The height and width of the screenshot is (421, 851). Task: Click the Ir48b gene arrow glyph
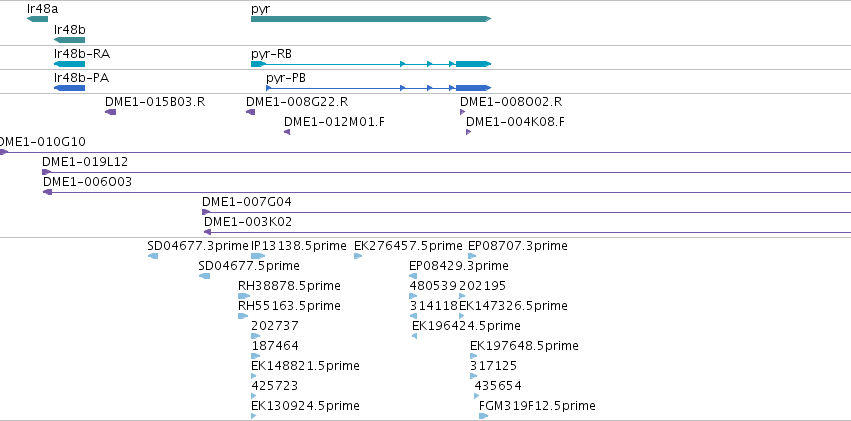click(x=69, y=40)
